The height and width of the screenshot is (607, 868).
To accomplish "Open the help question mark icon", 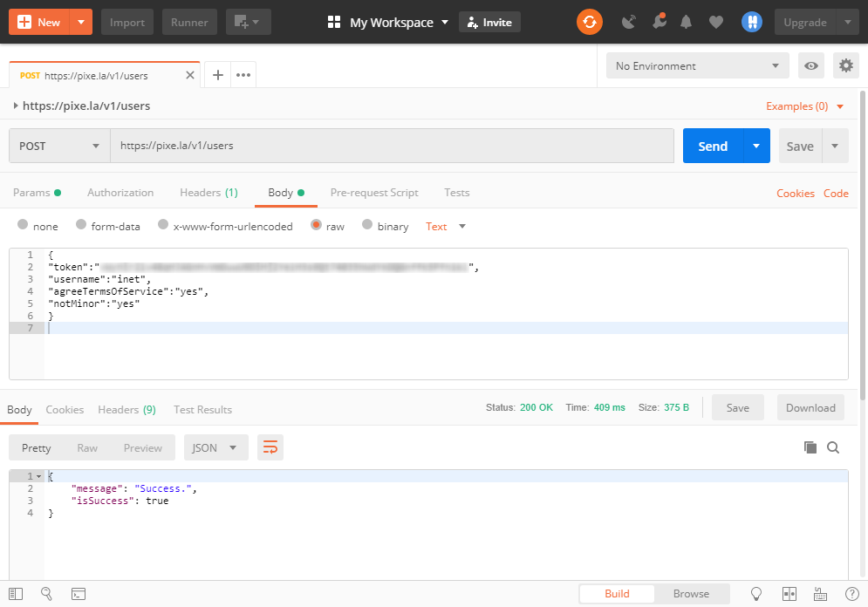I will click(x=852, y=594).
